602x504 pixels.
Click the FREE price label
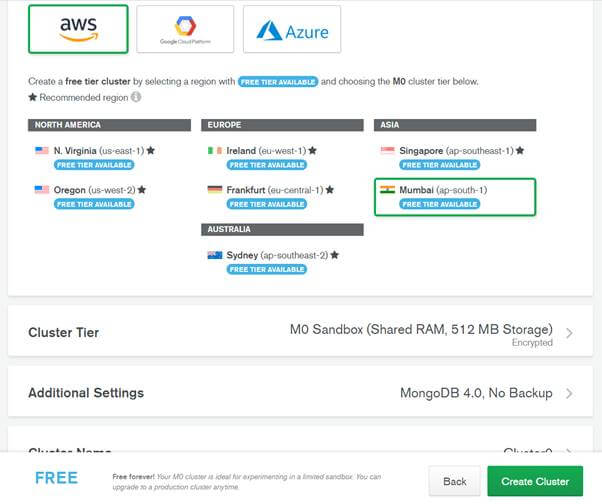pyautogui.click(x=56, y=478)
